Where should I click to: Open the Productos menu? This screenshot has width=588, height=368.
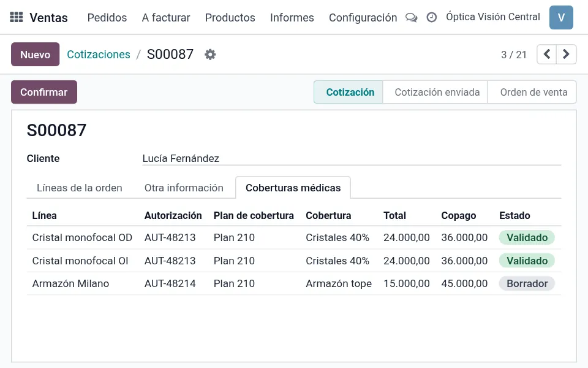click(230, 18)
